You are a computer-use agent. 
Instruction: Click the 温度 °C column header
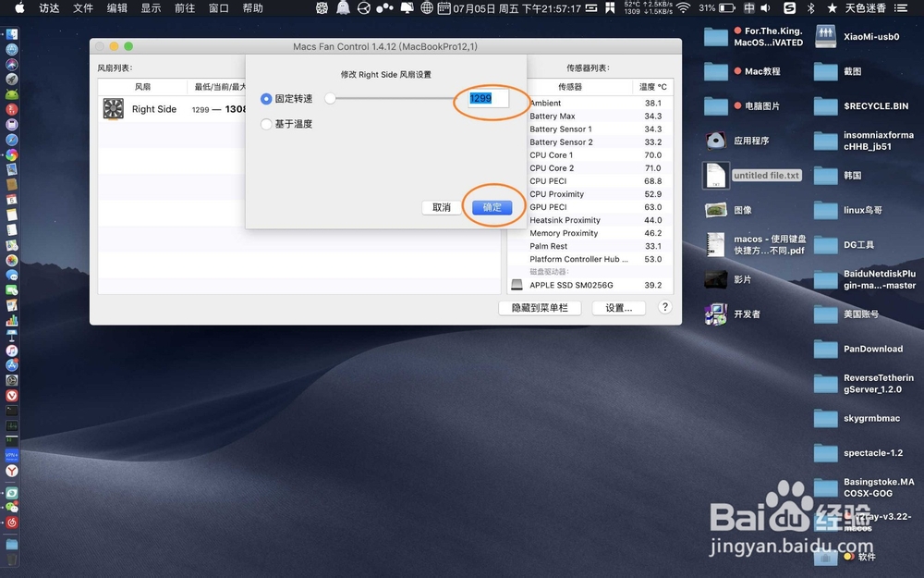tap(653, 87)
